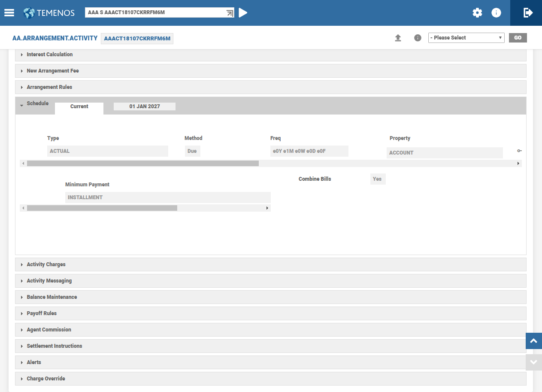
Task: Switch to the Current schedule tab
Action: coord(79,106)
